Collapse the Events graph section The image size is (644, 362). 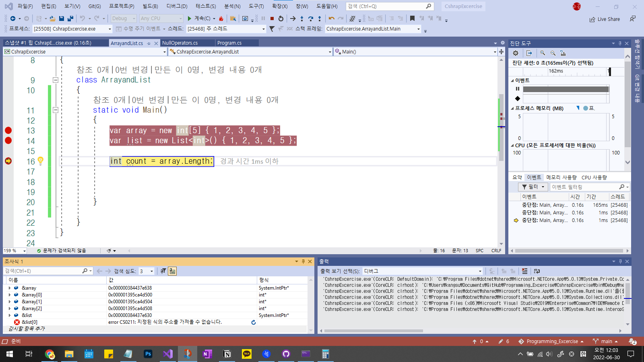(512, 80)
